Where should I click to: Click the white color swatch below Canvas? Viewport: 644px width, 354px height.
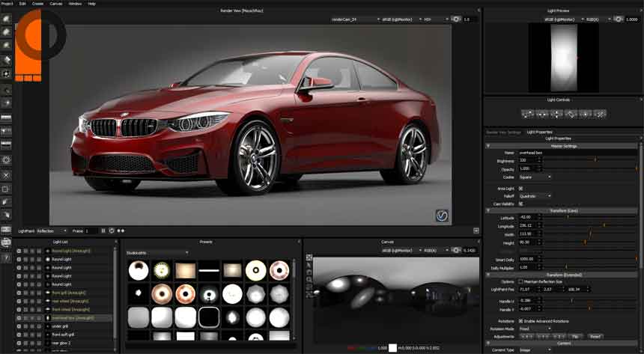tap(392, 348)
